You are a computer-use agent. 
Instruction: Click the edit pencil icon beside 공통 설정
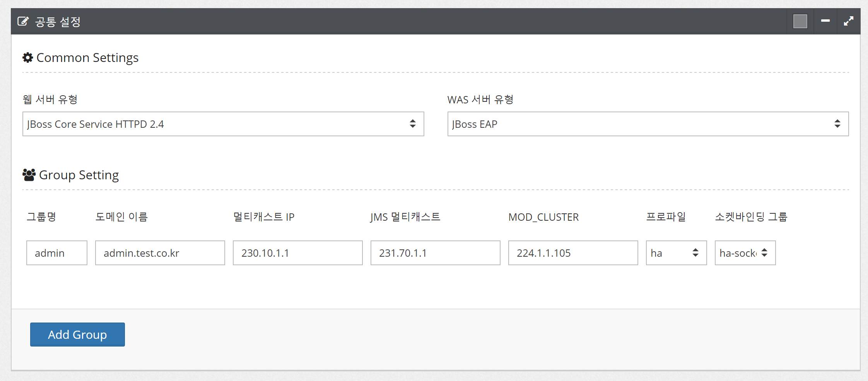click(23, 21)
